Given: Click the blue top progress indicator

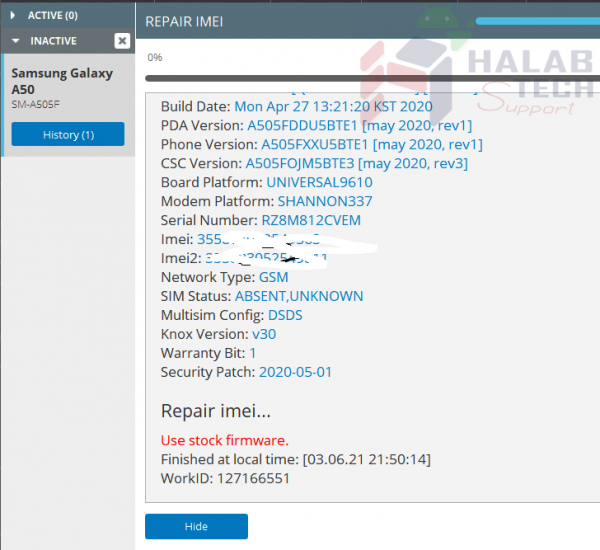Looking at the screenshot, I should (x=538, y=21).
